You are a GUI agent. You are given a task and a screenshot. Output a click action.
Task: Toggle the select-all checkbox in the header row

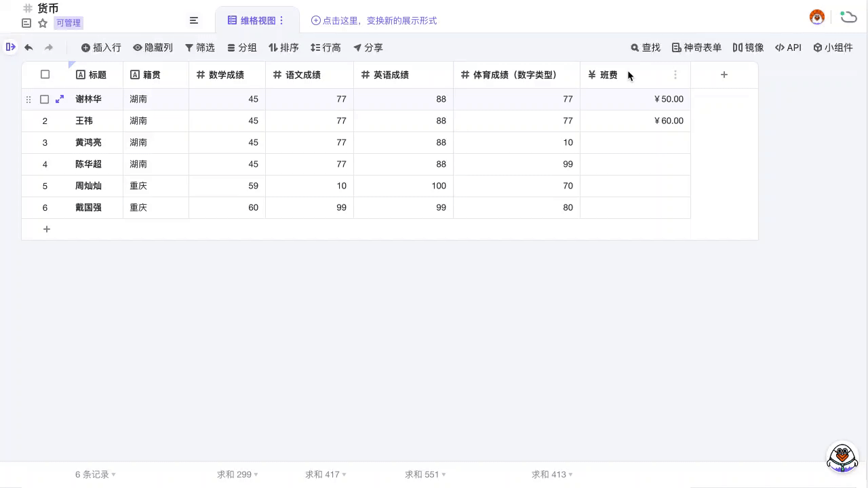45,75
